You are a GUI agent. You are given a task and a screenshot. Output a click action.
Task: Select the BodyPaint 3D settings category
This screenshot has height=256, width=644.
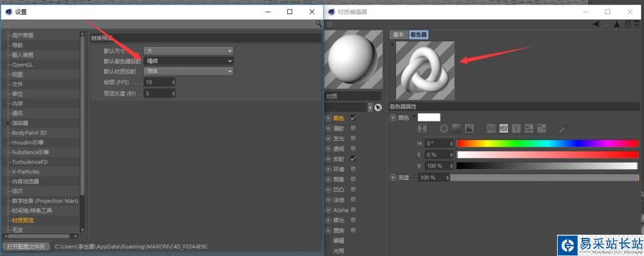point(29,133)
